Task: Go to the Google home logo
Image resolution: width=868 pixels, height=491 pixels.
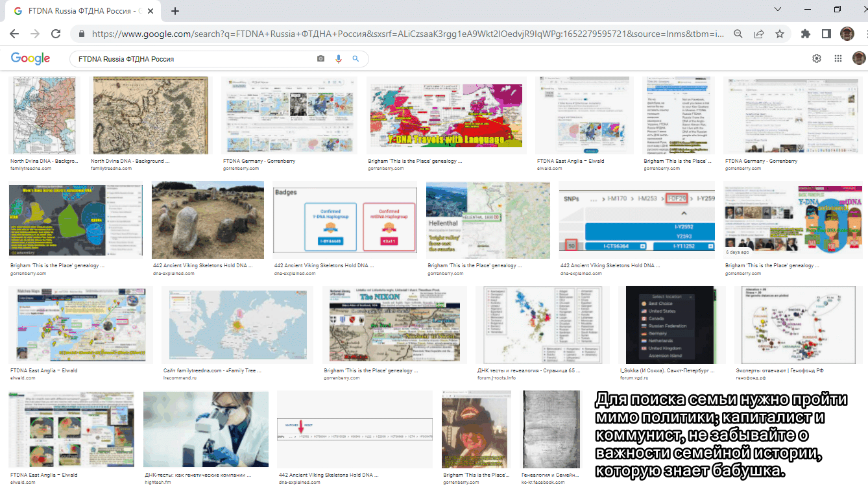Action: pos(30,58)
